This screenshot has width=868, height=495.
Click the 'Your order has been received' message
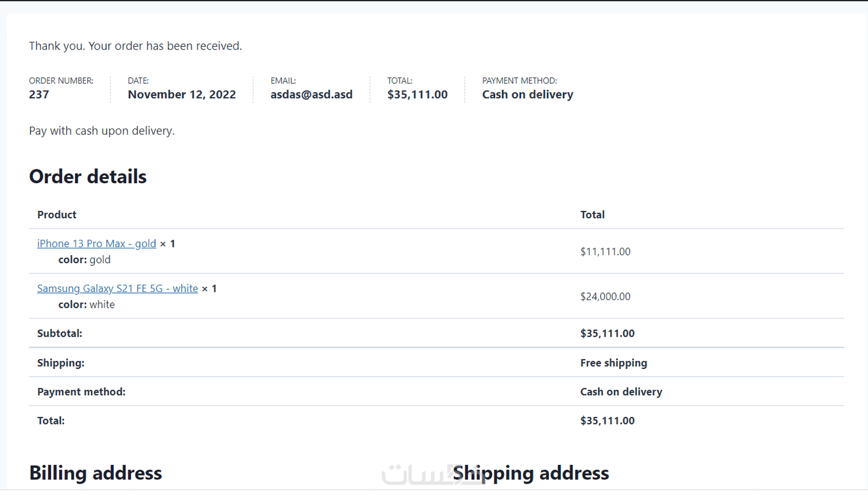135,46
